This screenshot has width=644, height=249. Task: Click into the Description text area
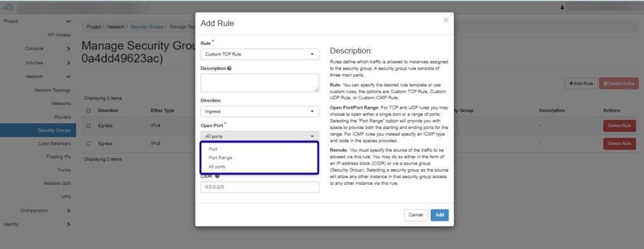tap(260, 83)
